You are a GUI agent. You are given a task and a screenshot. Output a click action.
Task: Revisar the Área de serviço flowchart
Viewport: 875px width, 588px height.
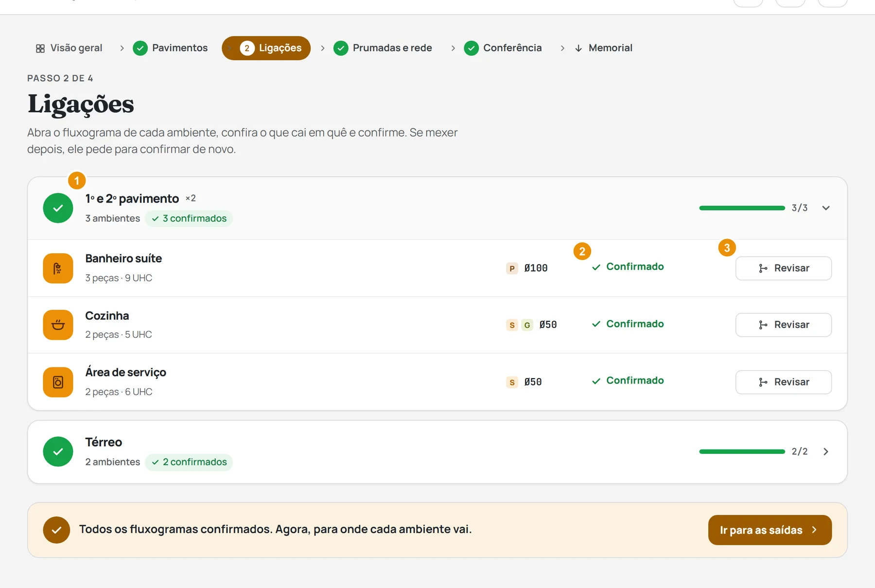click(x=784, y=382)
